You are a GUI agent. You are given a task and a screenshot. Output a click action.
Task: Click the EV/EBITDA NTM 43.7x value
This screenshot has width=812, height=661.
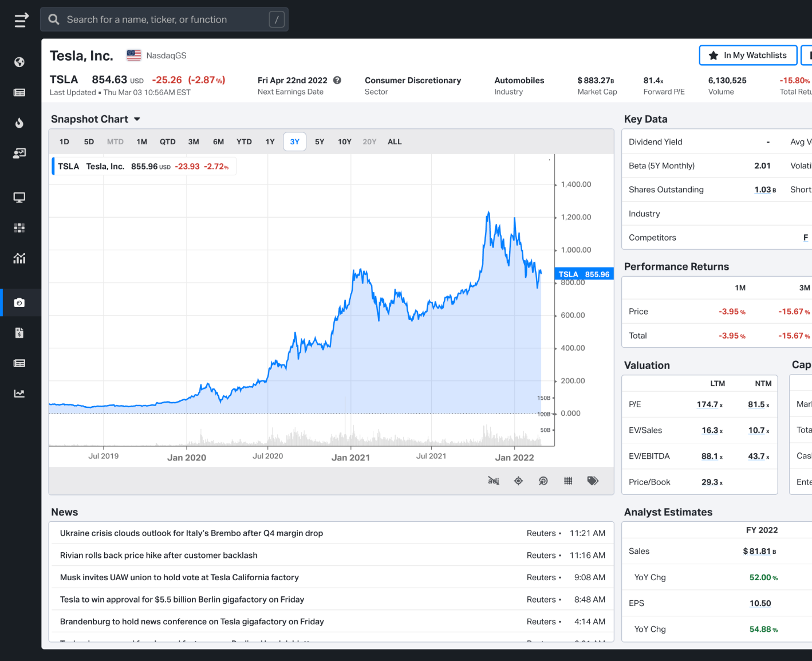click(x=758, y=456)
